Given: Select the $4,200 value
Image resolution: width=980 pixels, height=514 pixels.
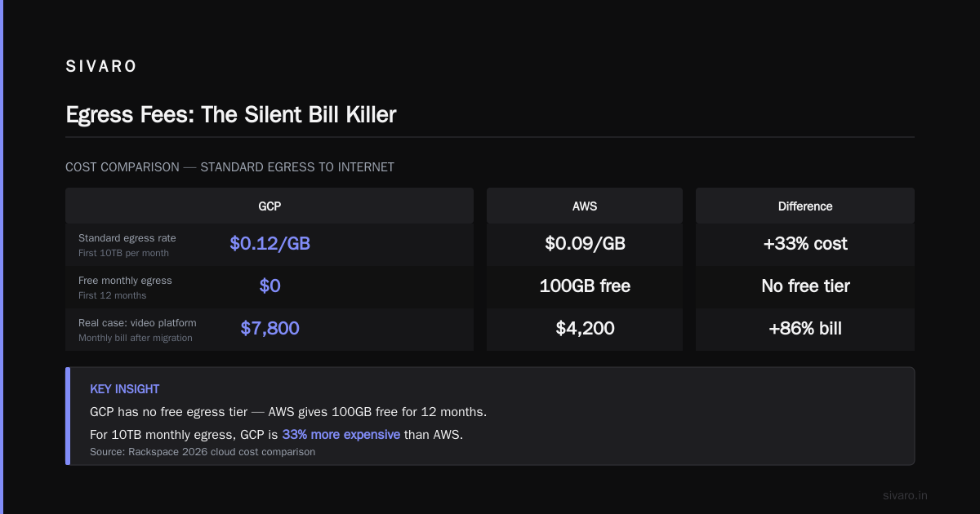Looking at the screenshot, I should 585,328.
